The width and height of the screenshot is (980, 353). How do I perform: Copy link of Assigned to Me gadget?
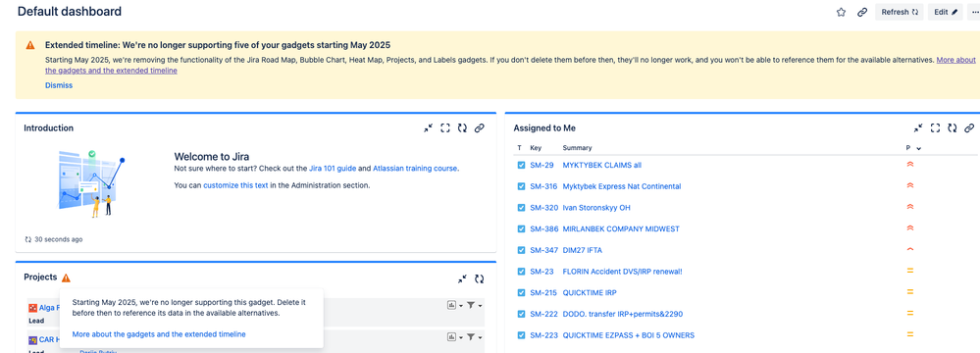(x=969, y=128)
